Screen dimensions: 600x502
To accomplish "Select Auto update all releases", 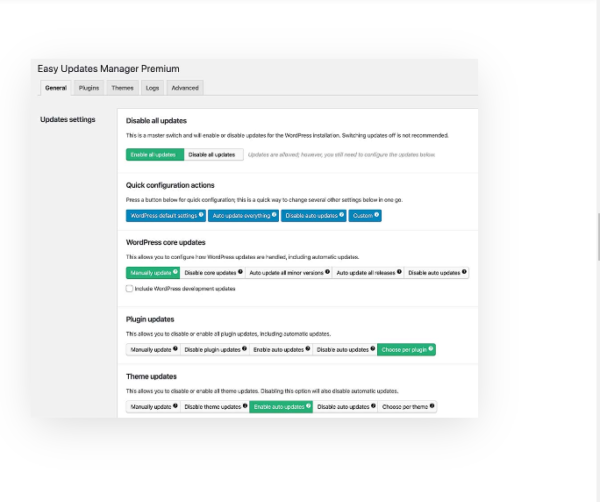I will (368, 273).
